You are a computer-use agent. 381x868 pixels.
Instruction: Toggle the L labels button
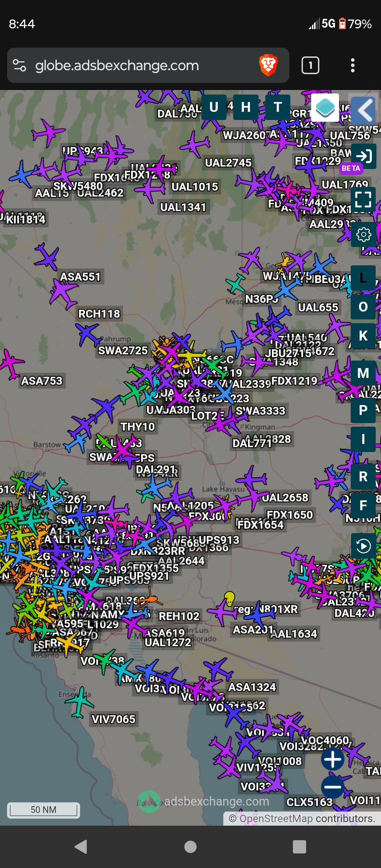[x=363, y=278]
